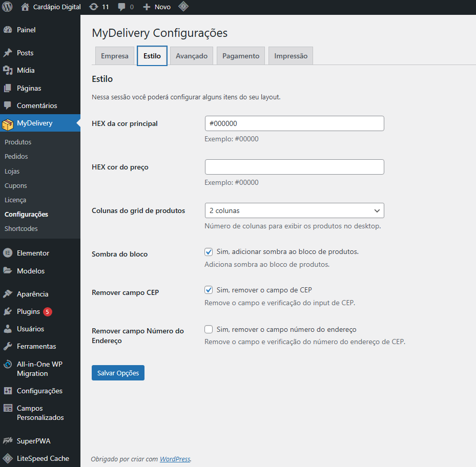Expand the 'Colunas do grid de produtos' dropdown
The width and height of the screenshot is (476, 467).
pos(294,210)
